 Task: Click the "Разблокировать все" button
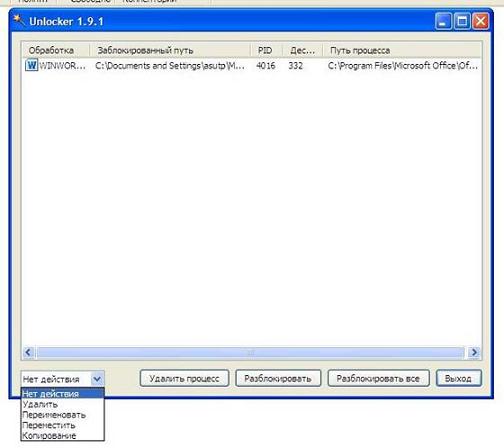[x=378, y=378]
